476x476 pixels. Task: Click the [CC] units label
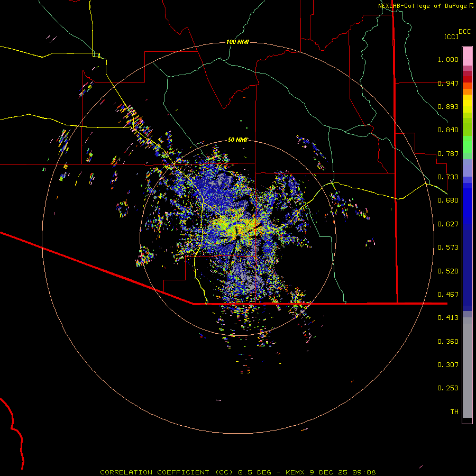(451, 36)
